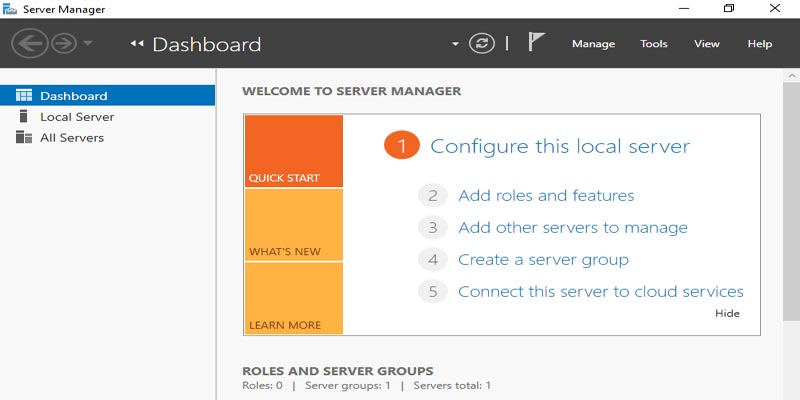Click Configure this local server link
This screenshot has width=800, height=400.
pyautogui.click(x=560, y=146)
